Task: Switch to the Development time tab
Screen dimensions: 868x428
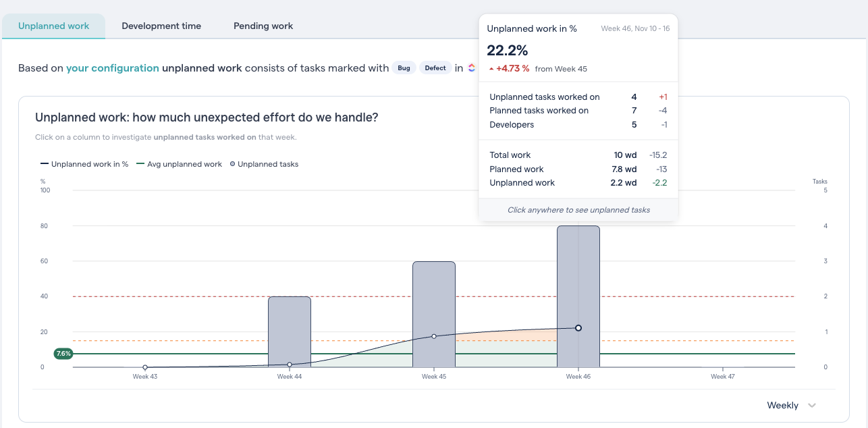Action: pyautogui.click(x=161, y=26)
